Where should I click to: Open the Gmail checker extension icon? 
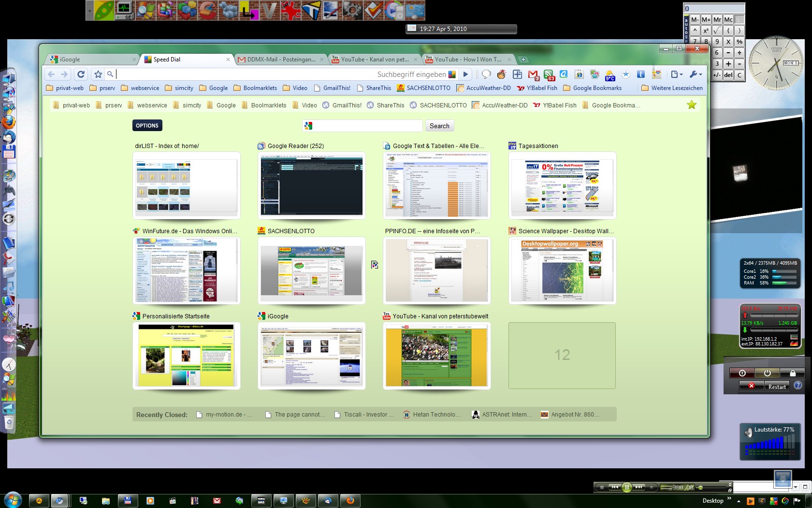click(x=533, y=75)
